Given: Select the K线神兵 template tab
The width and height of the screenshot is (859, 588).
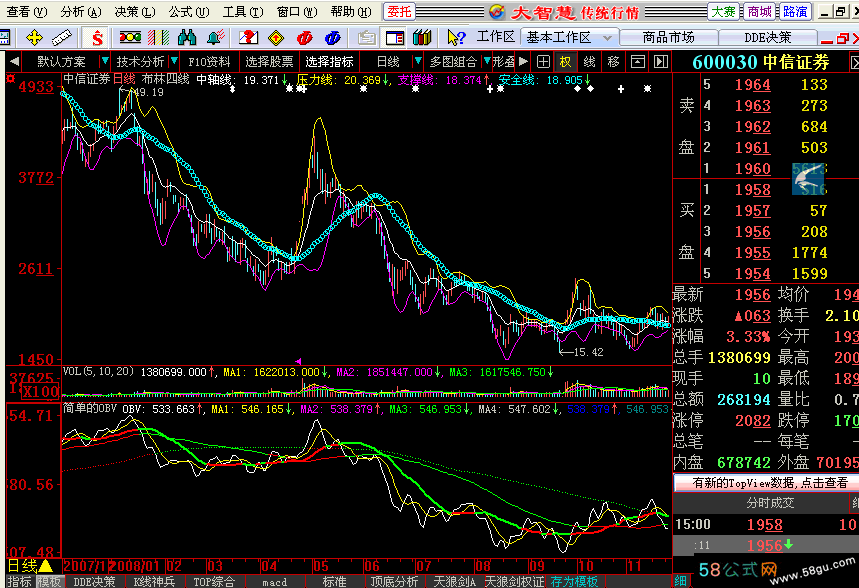Looking at the screenshot, I should [x=154, y=581].
